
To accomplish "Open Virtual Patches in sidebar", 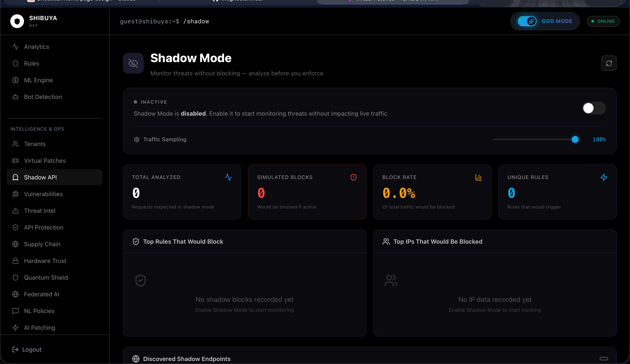I will [45, 161].
